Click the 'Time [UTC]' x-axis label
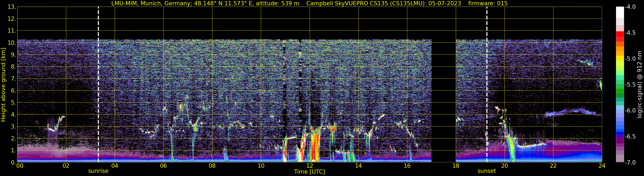Viewport: 644px width, 176px height. tap(310, 172)
